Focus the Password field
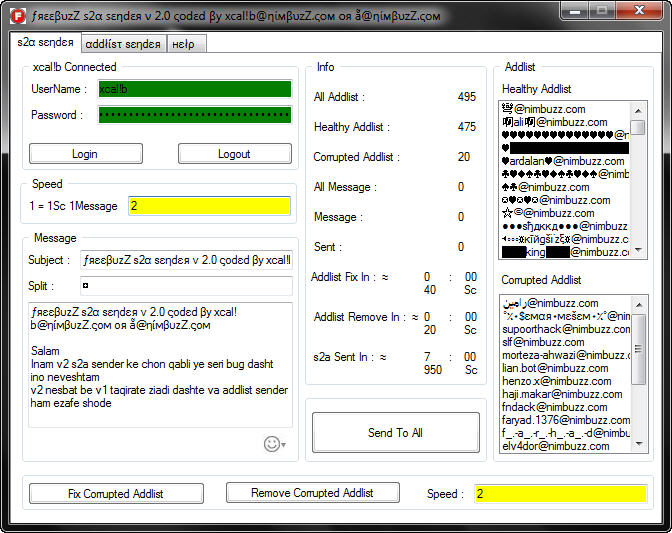 195,115
